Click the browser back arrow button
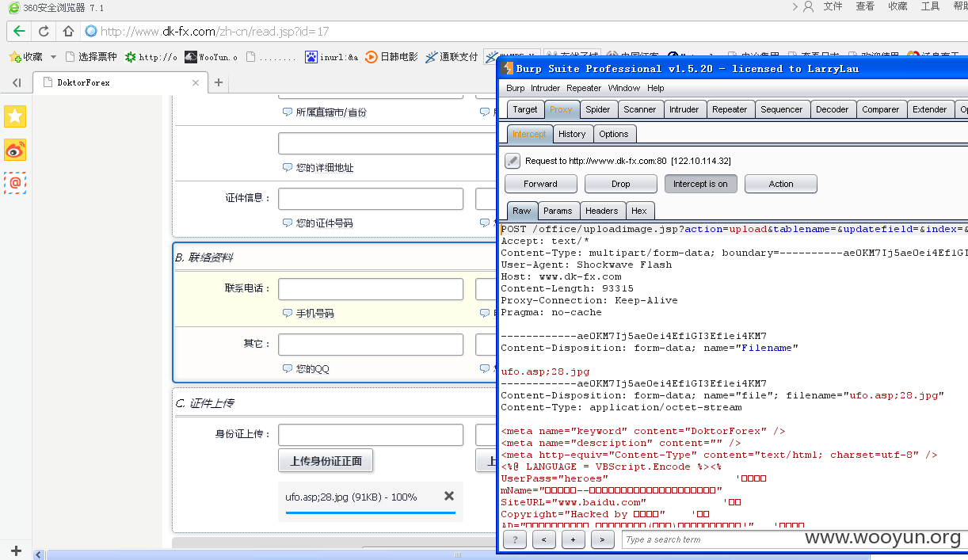The height and width of the screenshot is (560, 968). (19, 32)
